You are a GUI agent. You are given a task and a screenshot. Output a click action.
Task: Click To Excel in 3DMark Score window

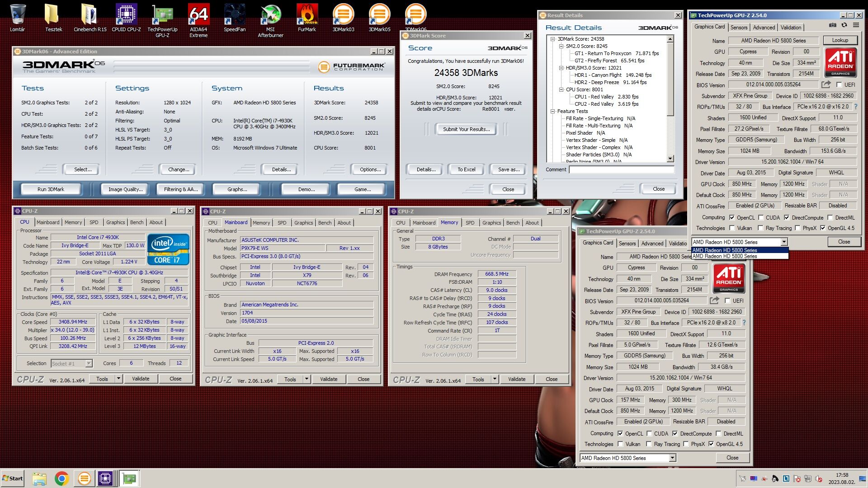click(466, 169)
